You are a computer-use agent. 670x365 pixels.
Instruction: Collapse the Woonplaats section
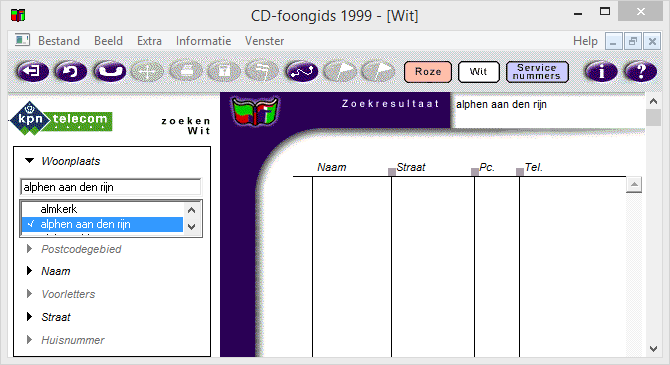coord(29,161)
